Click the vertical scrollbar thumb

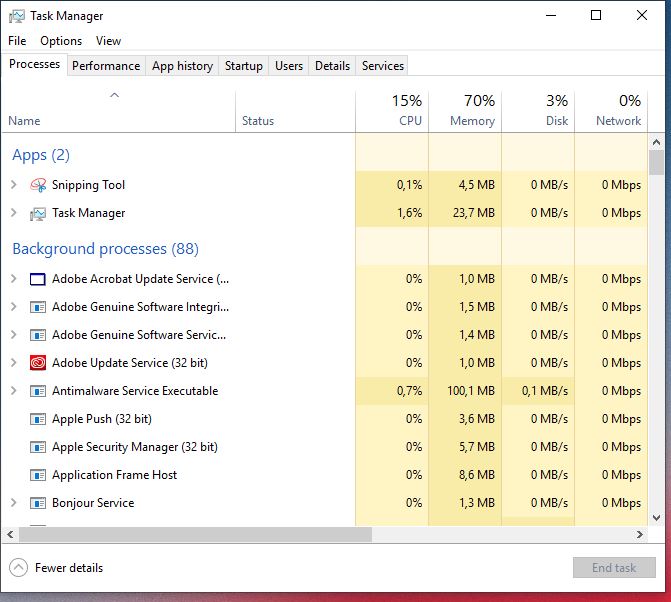[x=656, y=162]
